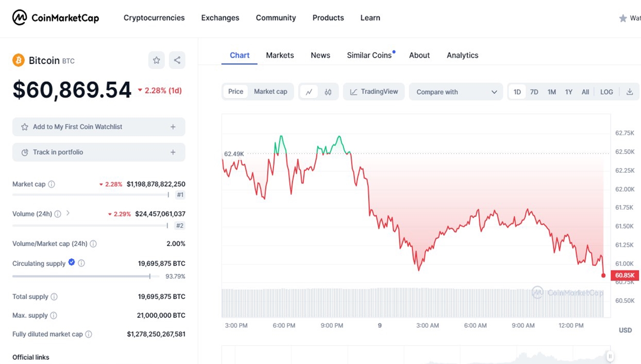Open the Similar Coins tab
This screenshot has width=641, height=364.
pos(369,55)
